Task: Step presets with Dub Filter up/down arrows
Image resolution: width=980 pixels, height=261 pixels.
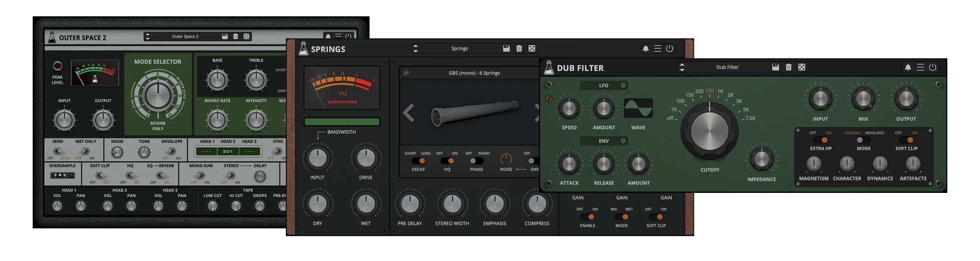Action: pos(682,67)
